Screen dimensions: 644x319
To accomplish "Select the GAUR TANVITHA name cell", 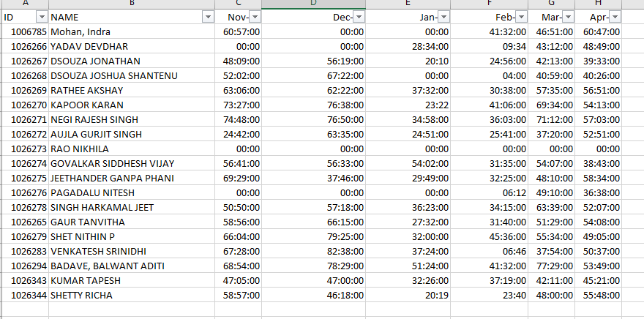I will (132, 222).
